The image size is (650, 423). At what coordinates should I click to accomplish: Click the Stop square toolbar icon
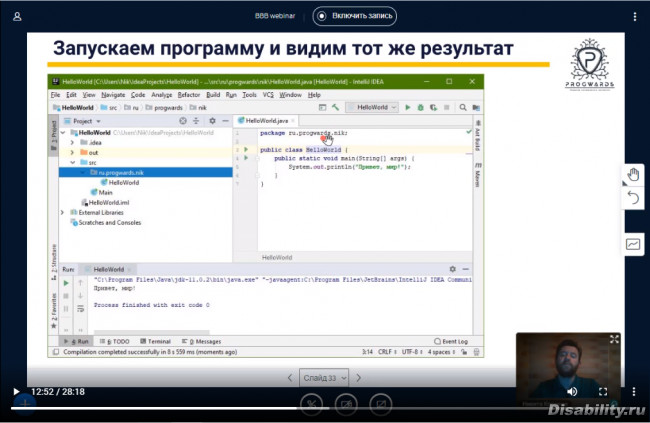coord(446,107)
